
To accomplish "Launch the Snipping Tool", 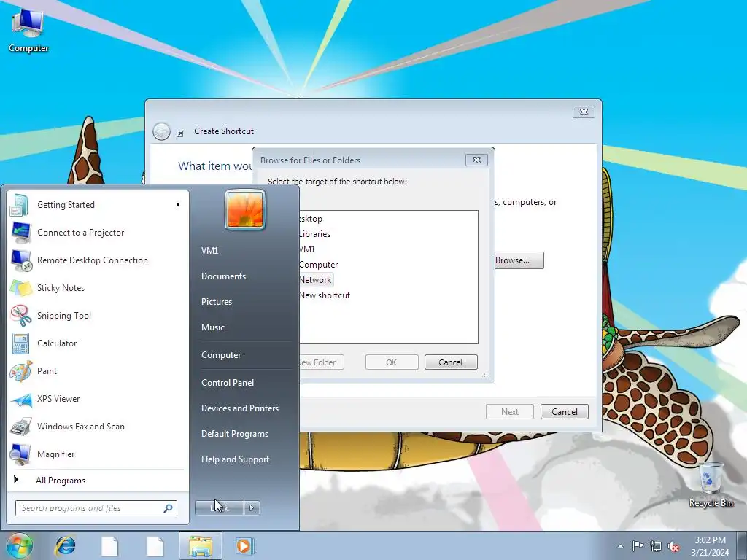I will [x=97, y=315].
